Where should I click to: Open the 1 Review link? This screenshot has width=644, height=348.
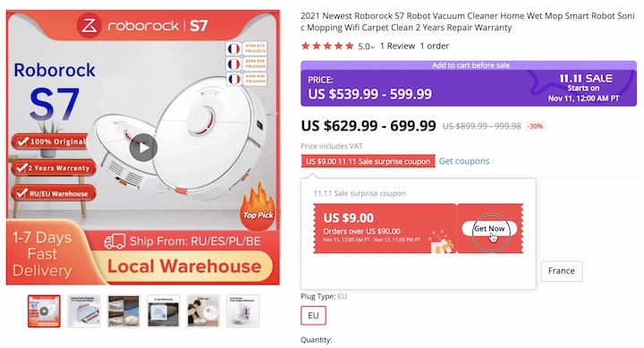[x=397, y=46]
